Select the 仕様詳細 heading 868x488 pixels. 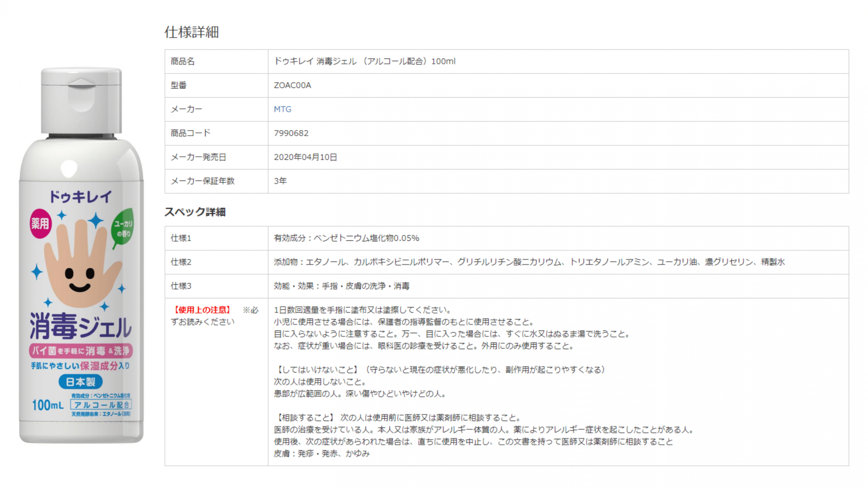coord(192,32)
